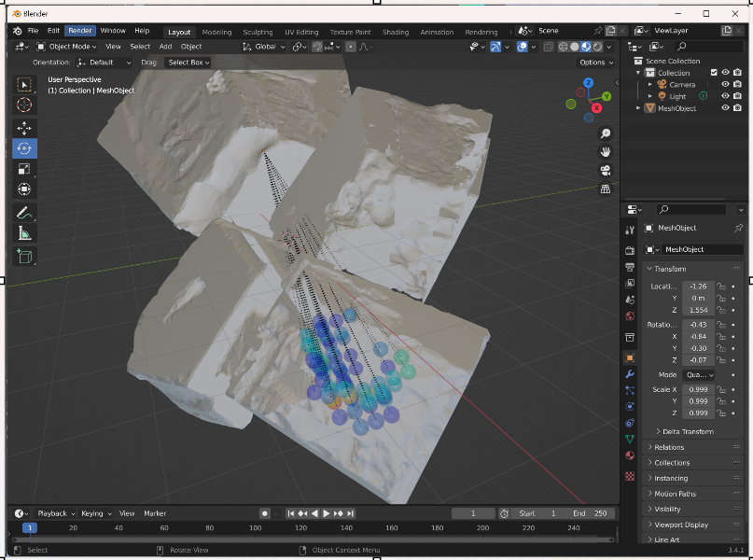The height and width of the screenshot is (560, 753).
Task: Select the Measure tool
Action: point(24,233)
